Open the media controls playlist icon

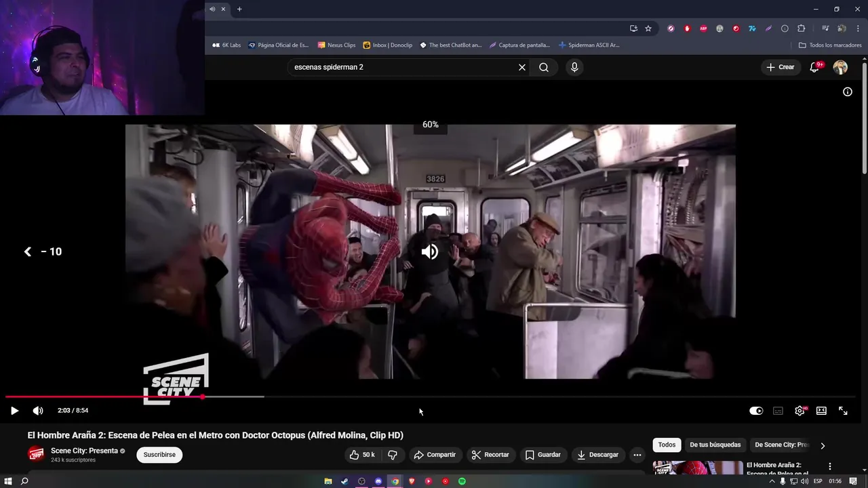coord(825,28)
